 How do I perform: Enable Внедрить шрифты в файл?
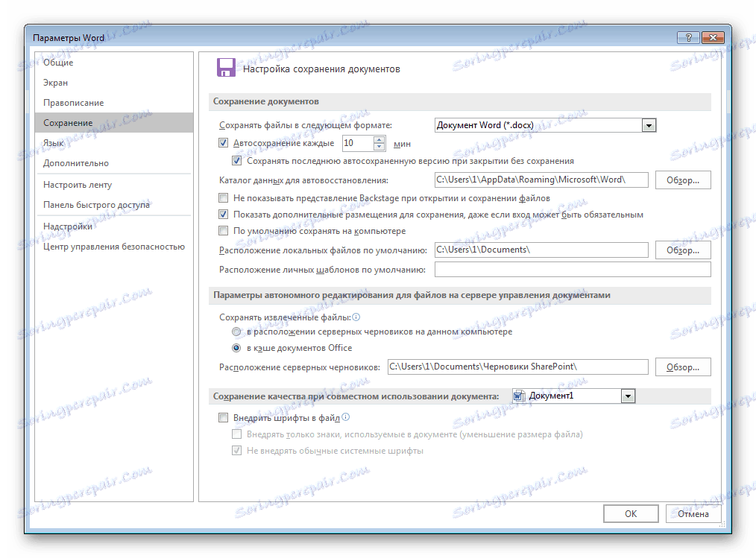click(x=223, y=417)
